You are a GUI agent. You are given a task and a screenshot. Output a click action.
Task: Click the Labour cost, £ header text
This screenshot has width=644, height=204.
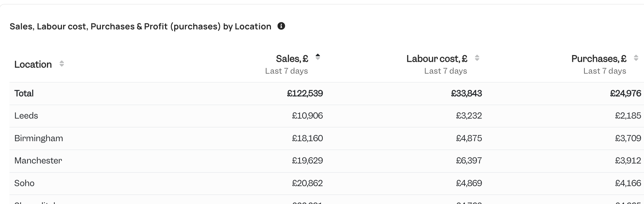coord(437,59)
